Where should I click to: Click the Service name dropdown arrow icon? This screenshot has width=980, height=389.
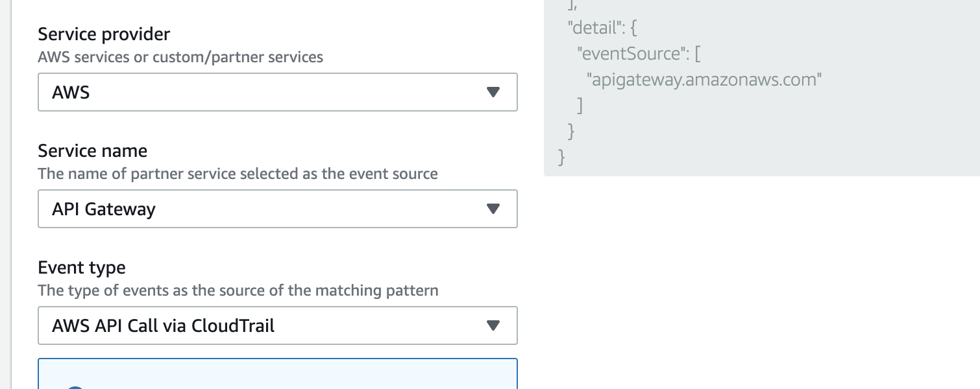click(493, 209)
